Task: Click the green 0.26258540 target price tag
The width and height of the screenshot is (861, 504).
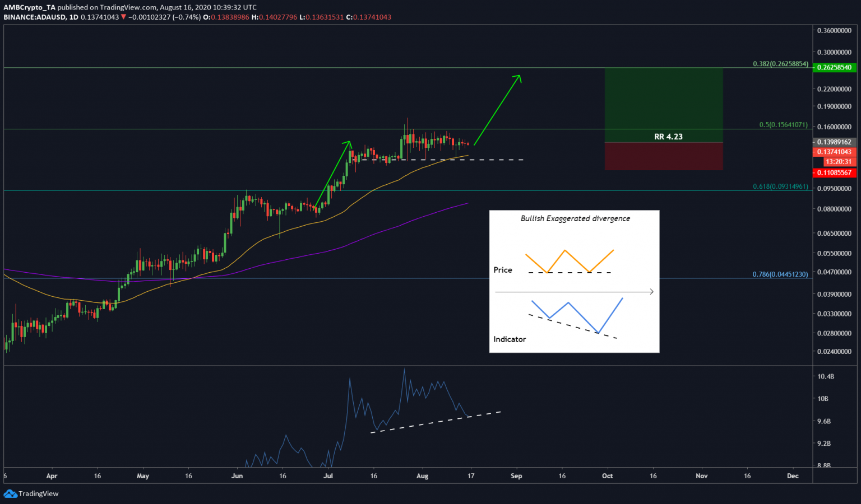Action: coord(834,67)
